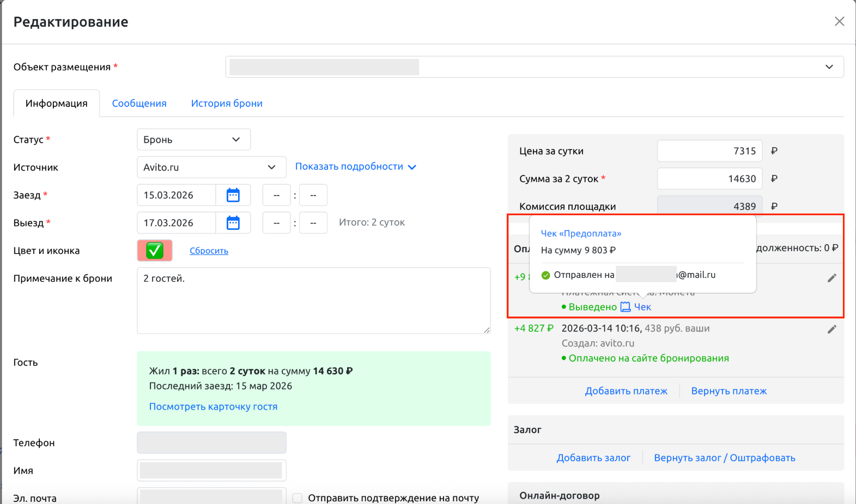
Task: Close the Редактирование dialog
Action: pyautogui.click(x=839, y=21)
